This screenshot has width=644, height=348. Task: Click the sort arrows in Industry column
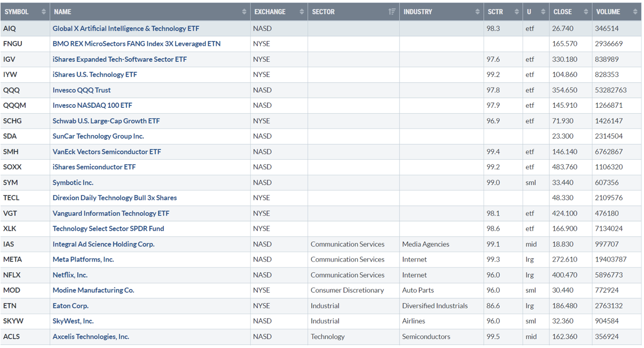pos(477,12)
